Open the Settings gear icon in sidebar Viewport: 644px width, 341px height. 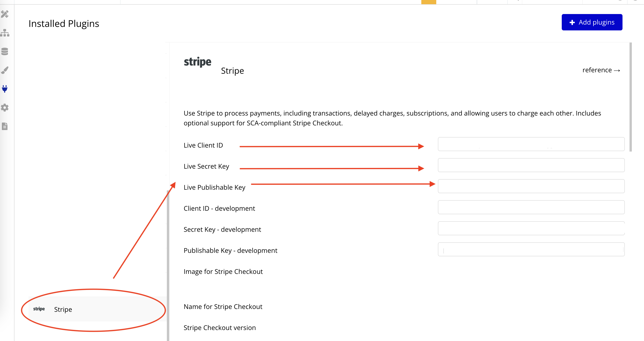tap(5, 108)
